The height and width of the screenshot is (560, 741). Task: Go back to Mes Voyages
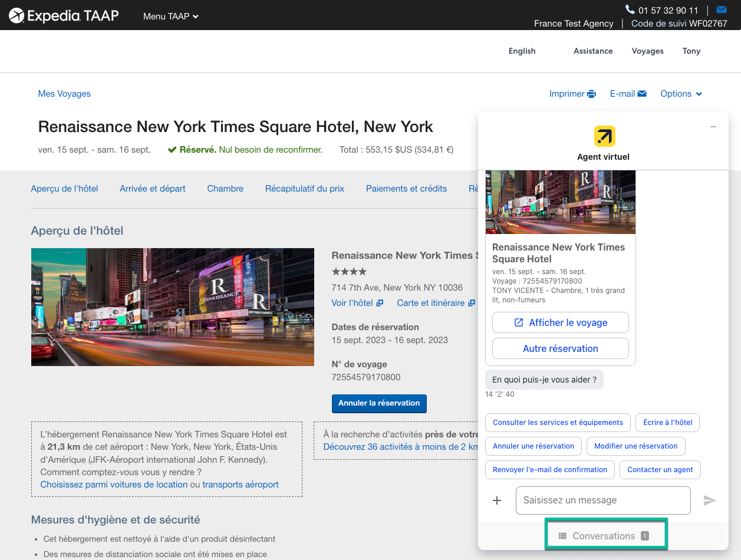tap(64, 94)
